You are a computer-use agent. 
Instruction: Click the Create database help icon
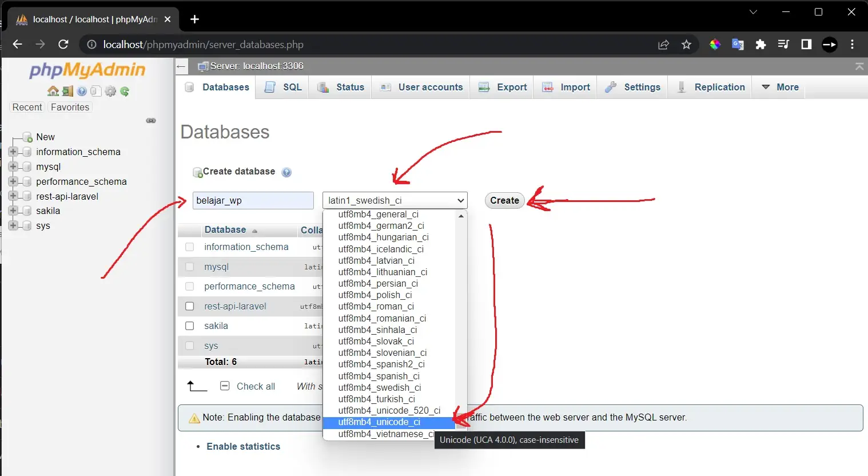[x=287, y=172]
